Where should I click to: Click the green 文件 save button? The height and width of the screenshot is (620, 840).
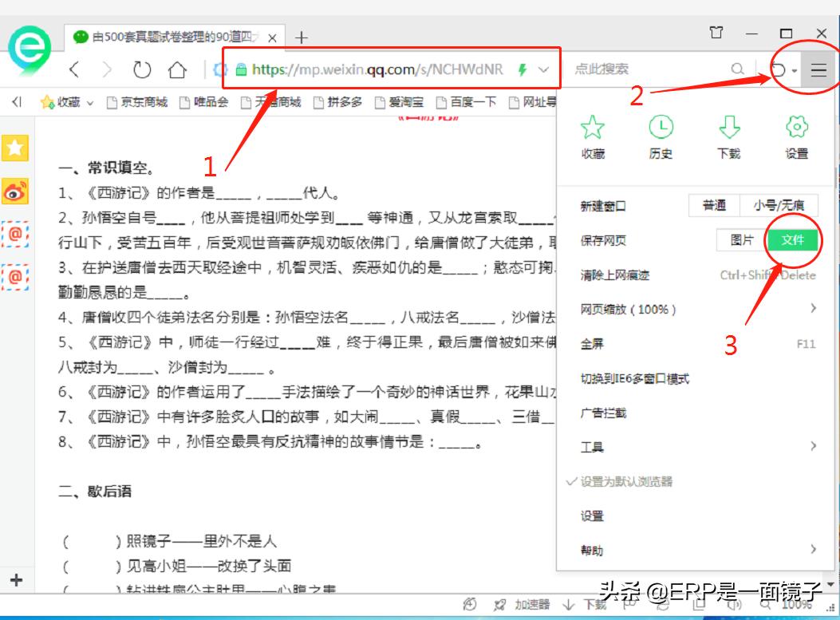coord(794,240)
